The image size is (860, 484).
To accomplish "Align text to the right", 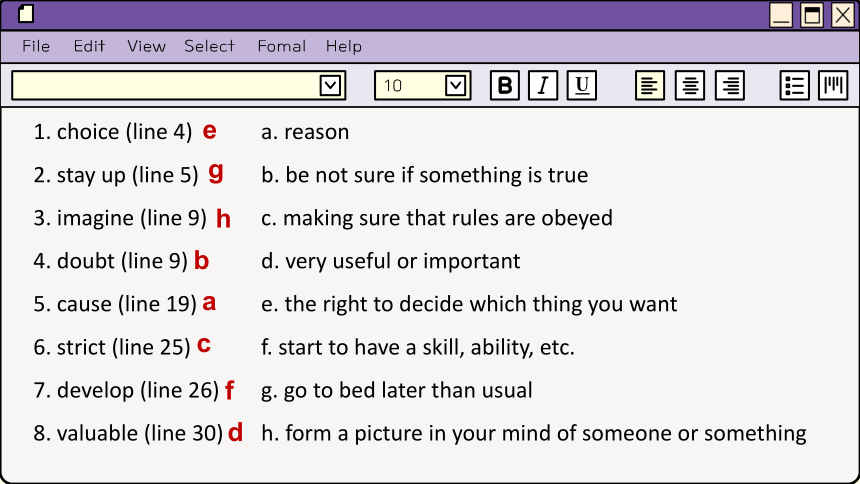I will (x=730, y=86).
